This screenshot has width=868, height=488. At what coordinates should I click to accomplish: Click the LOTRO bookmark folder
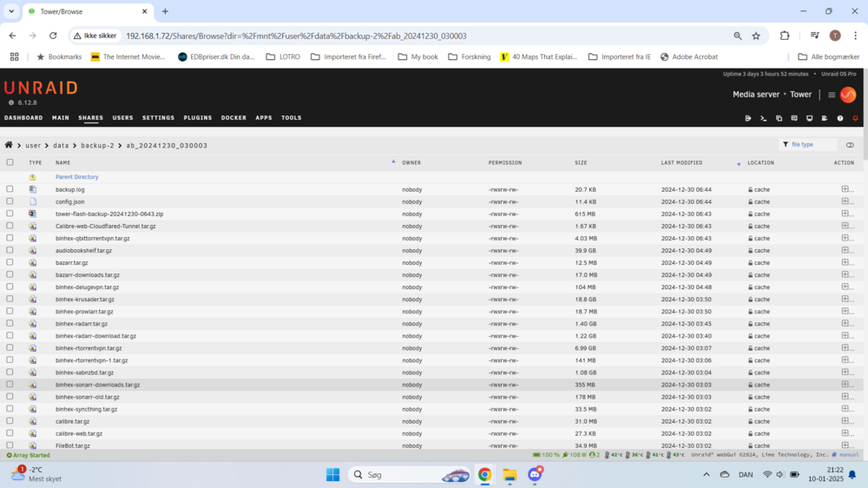coord(283,56)
